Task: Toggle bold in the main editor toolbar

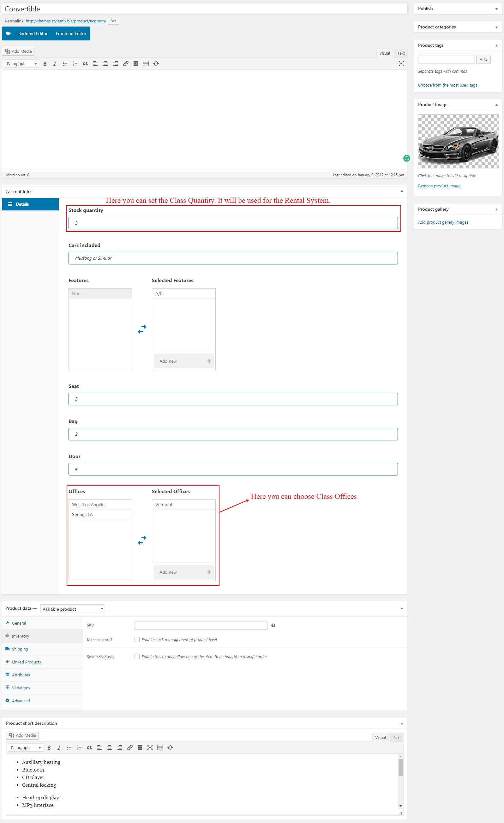Action: (x=45, y=64)
